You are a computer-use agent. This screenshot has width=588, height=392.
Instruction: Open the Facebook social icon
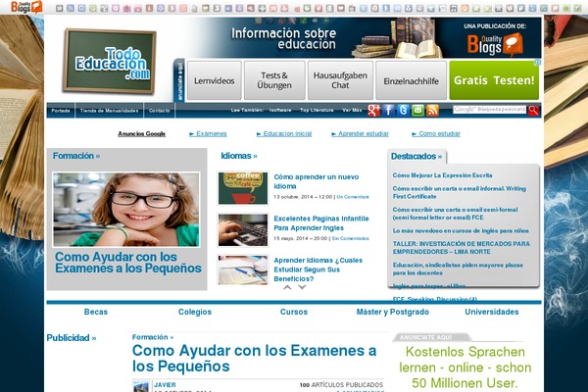coord(388,111)
